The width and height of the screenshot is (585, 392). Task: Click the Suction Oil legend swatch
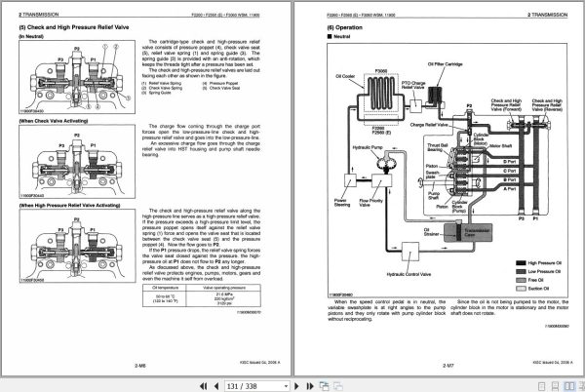tap(521, 289)
